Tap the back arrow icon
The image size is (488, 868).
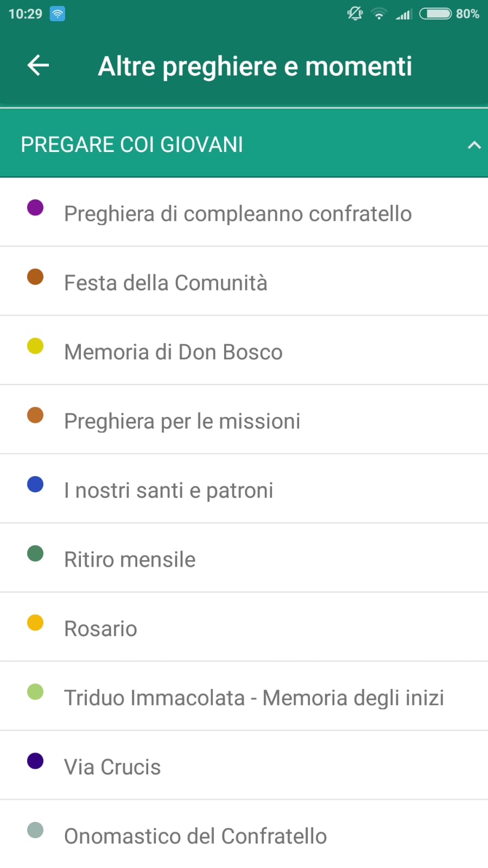click(38, 66)
